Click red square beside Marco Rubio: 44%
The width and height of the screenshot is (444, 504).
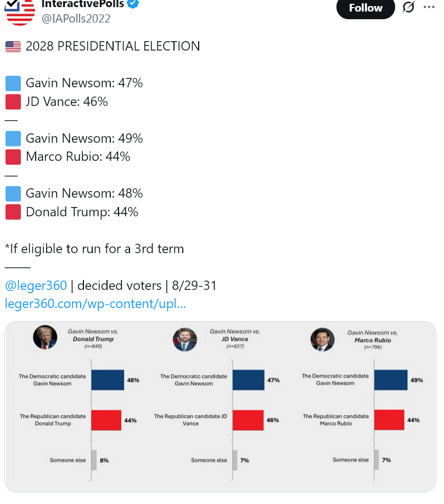coord(13,157)
